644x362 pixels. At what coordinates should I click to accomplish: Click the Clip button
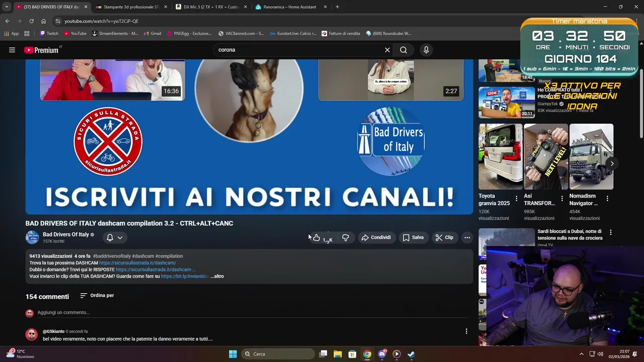(x=444, y=237)
